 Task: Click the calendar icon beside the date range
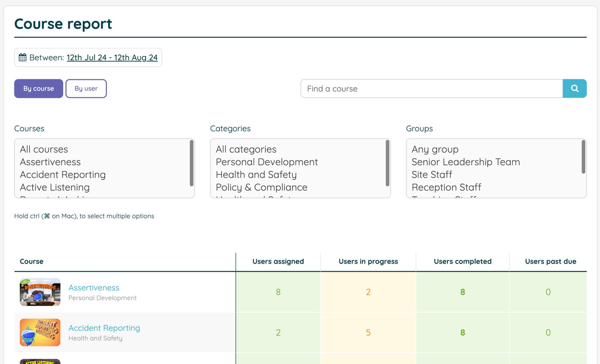click(22, 57)
